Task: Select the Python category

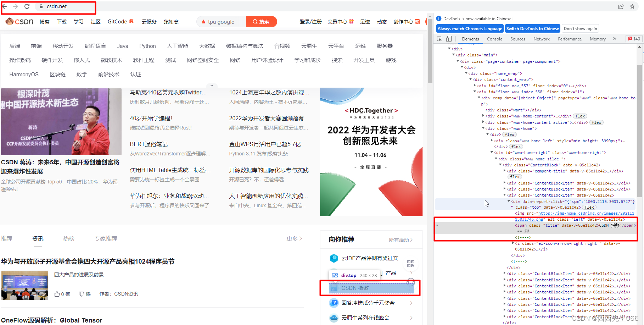Action: [x=147, y=46]
